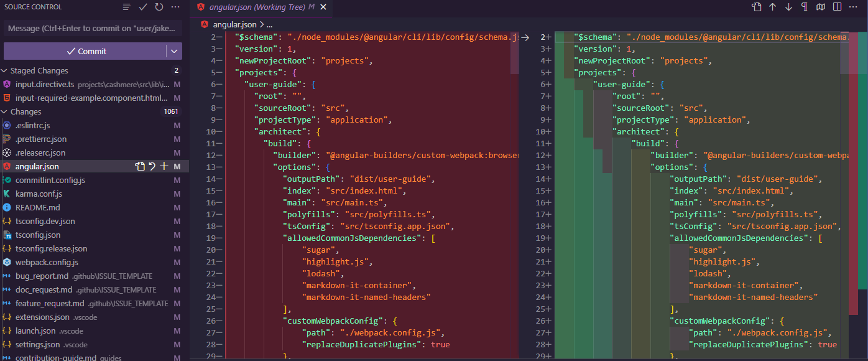This screenshot has height=361, width=868.
Task: Open the Commit button dropdown arrow
Action: (174, 51)
